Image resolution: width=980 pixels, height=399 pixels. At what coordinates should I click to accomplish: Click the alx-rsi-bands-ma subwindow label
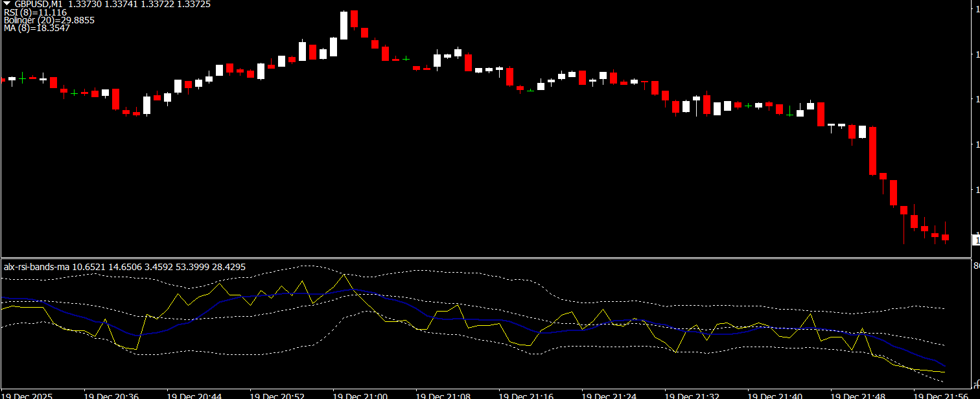tap(37, 267)
